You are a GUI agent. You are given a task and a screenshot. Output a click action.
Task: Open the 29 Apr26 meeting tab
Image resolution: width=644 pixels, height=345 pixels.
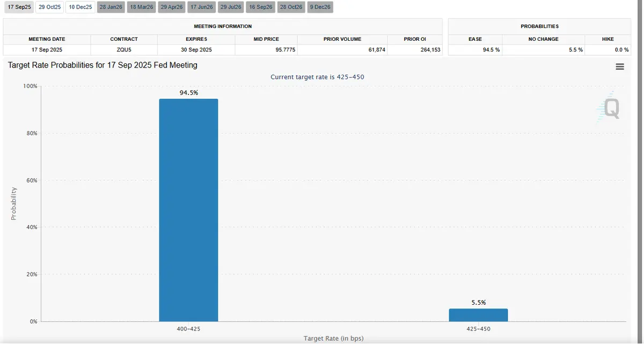[x=172, y=7]
